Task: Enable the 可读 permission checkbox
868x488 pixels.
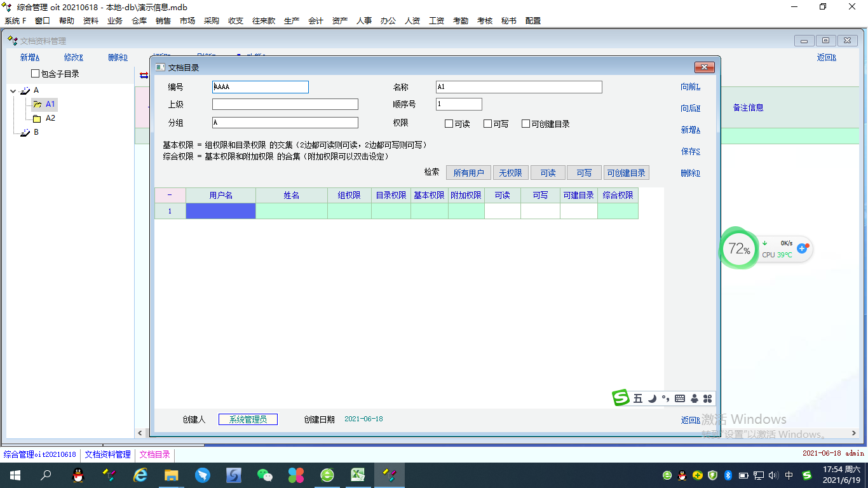Action: 449,124
